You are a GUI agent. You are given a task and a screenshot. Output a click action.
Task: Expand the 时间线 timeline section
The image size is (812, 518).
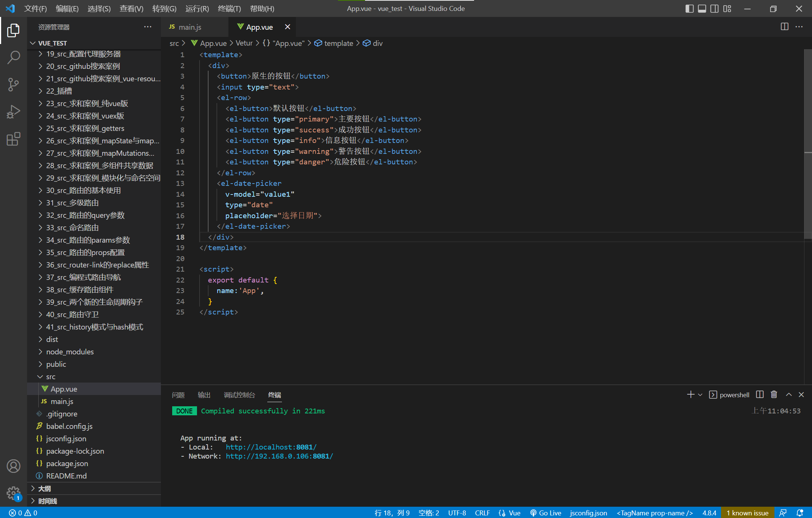click(x=94, y=501)
